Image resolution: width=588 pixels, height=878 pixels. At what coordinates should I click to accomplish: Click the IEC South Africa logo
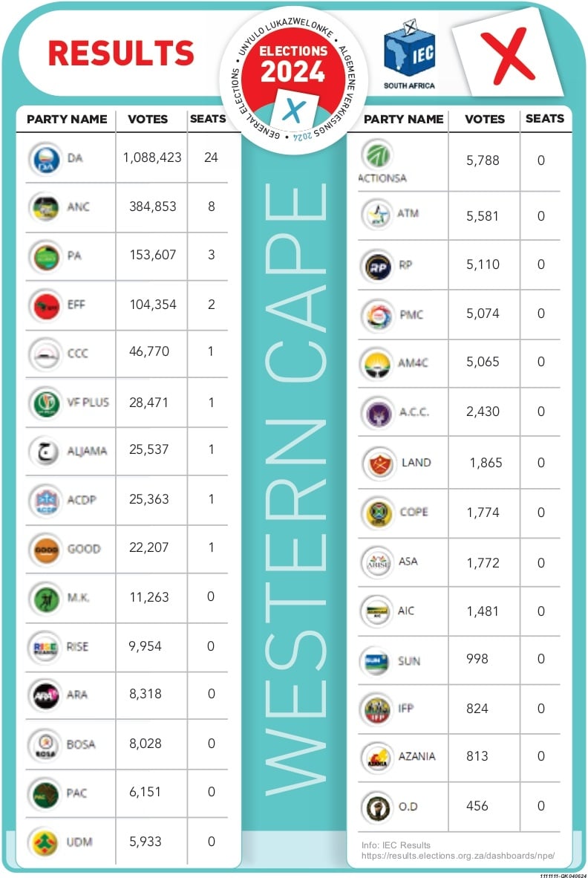(x=409, y=53)
